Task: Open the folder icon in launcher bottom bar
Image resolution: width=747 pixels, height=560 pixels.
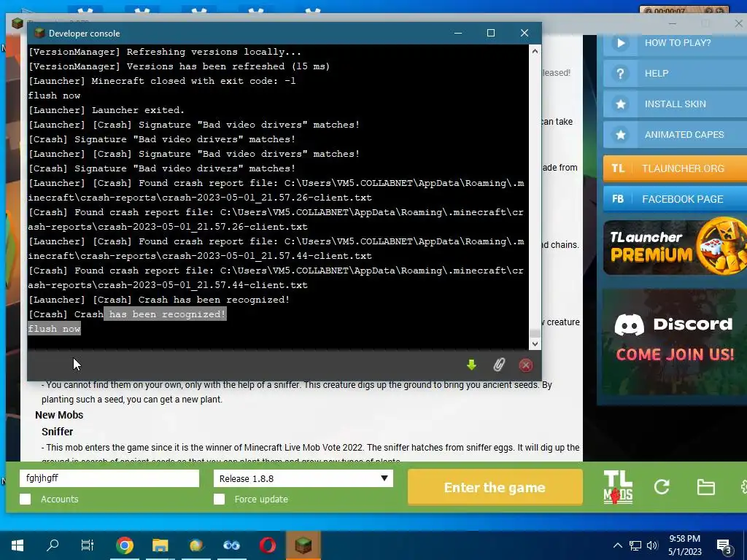Action: [705, 487]
